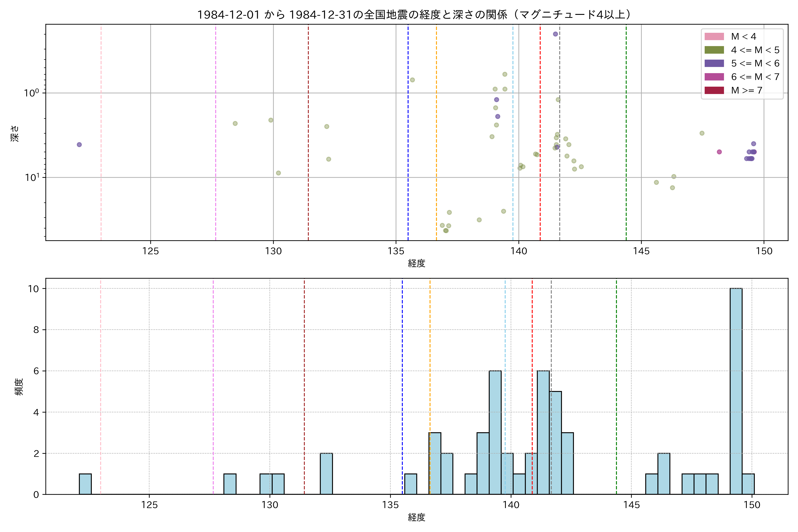798x532 pixels.
Task: Click the olive '4 <= M < 5' legend swatch
Action: [714, 50]
